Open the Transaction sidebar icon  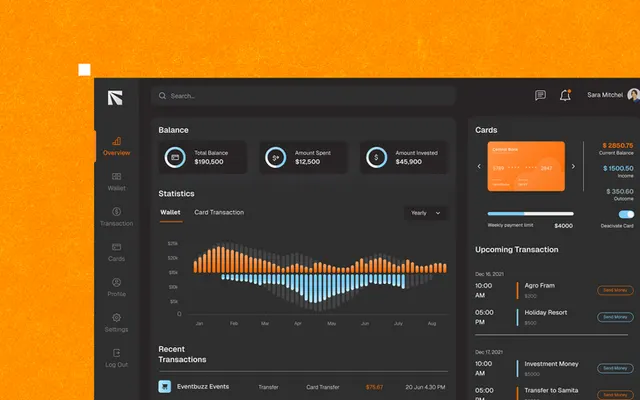coord(116,211)
